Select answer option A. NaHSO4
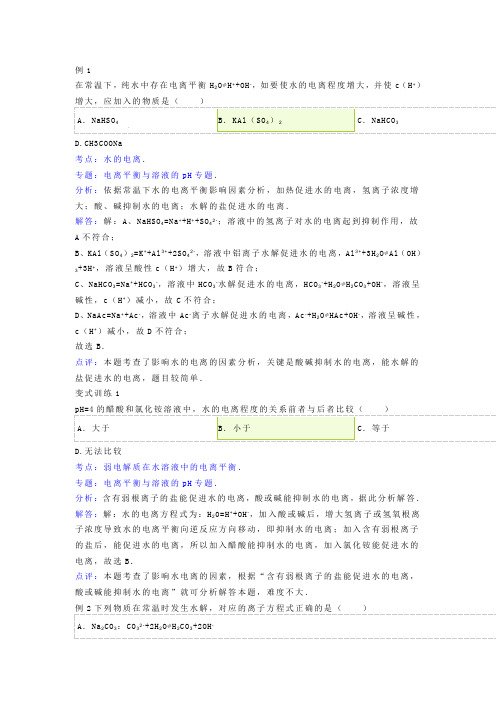496x702 pixels. pyautogui.click(x=98, y=120)
